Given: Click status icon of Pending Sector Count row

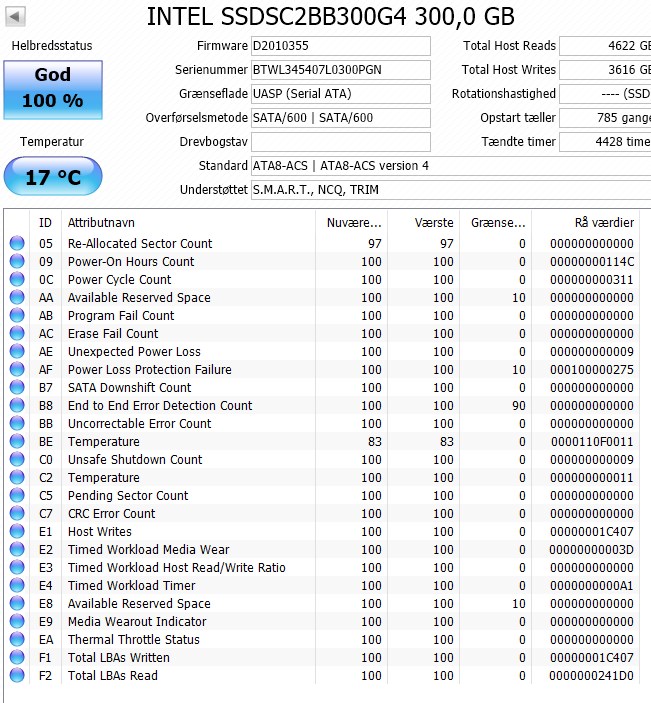Looking at the screenshot, I should [17, 495].
